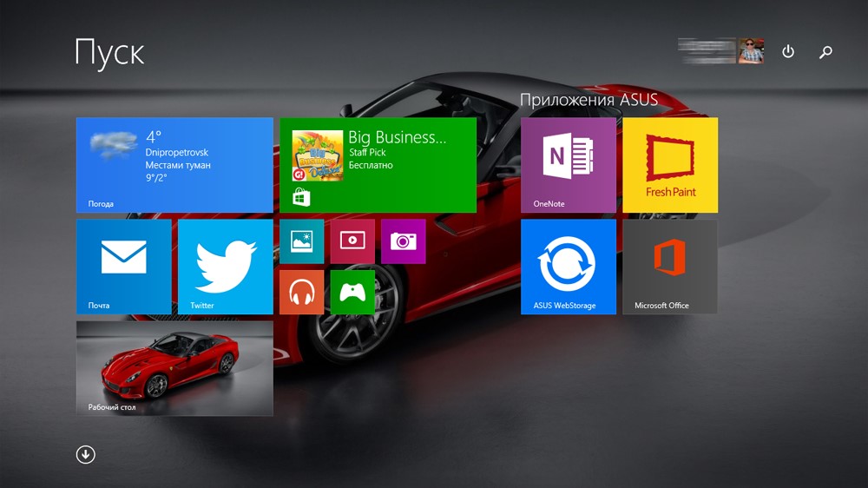Launch the Microsoft Office tile
868x488 pixels.
coord(670,267)
